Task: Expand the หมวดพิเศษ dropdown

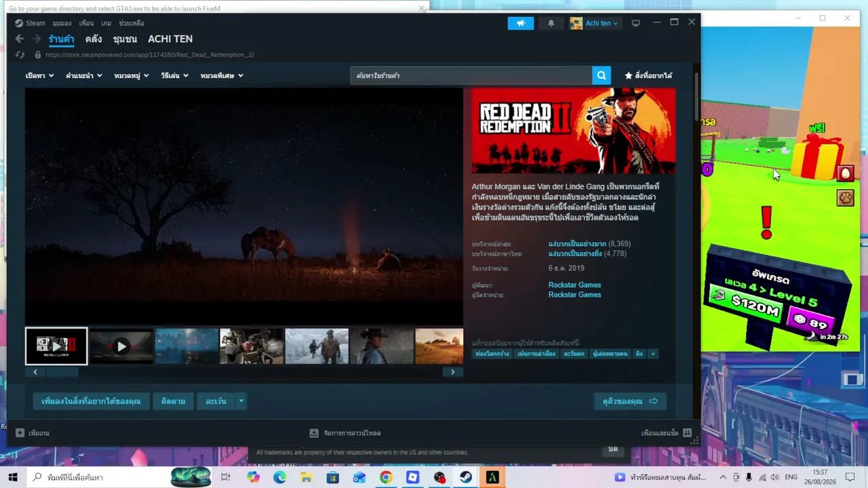Action: (x=222, y=75)
